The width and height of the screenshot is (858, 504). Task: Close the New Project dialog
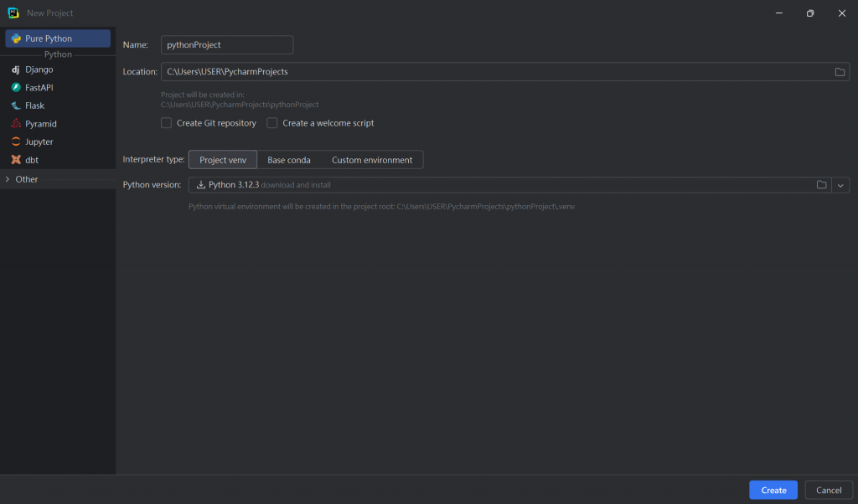pos(841,13)
